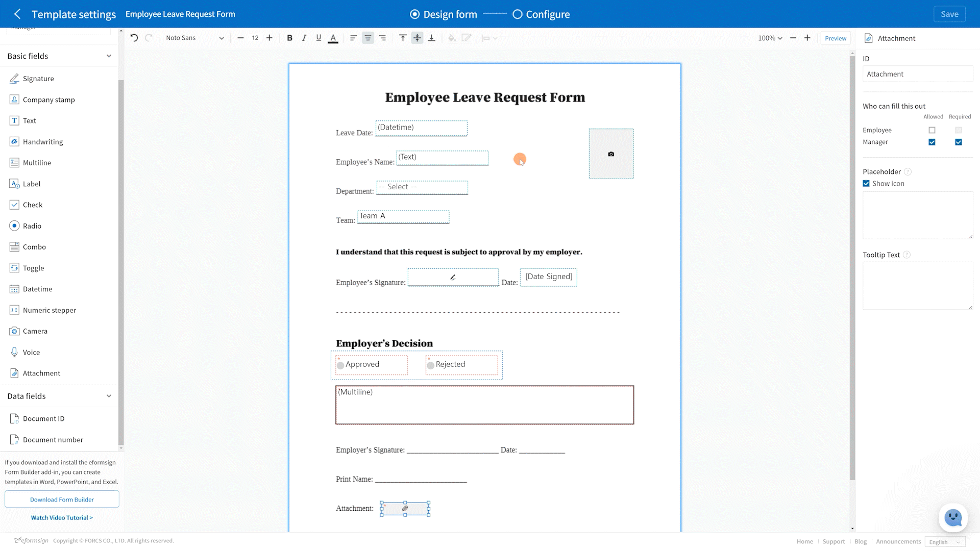Align text right
Viewport: 980px width, 551px height.
coord(382,38)
